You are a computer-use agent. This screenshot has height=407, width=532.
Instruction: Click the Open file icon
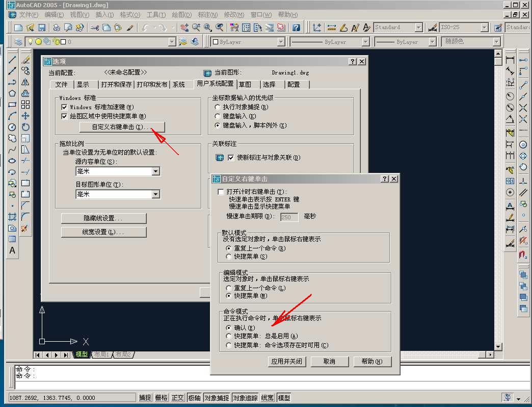click(x=30, y=28)
